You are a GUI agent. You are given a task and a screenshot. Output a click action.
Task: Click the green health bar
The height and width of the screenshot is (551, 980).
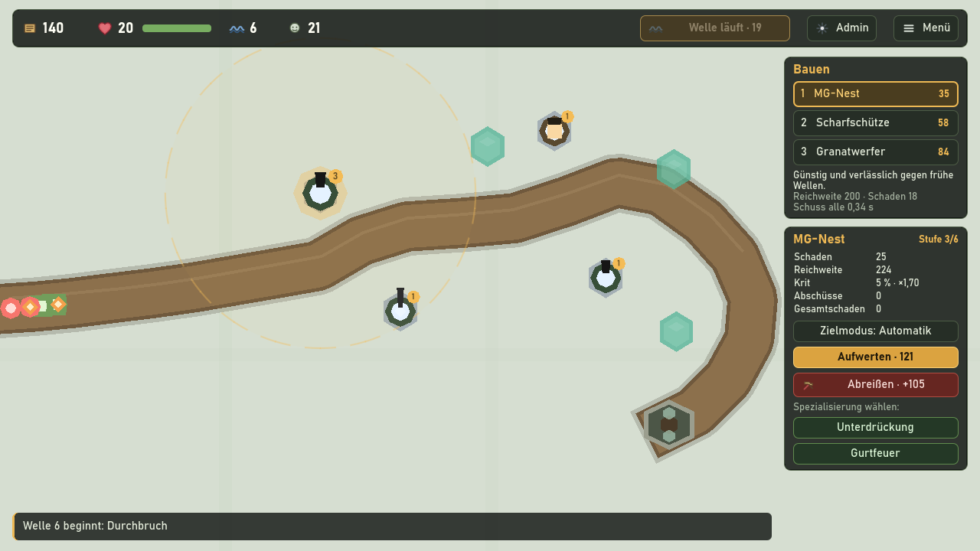177,28
